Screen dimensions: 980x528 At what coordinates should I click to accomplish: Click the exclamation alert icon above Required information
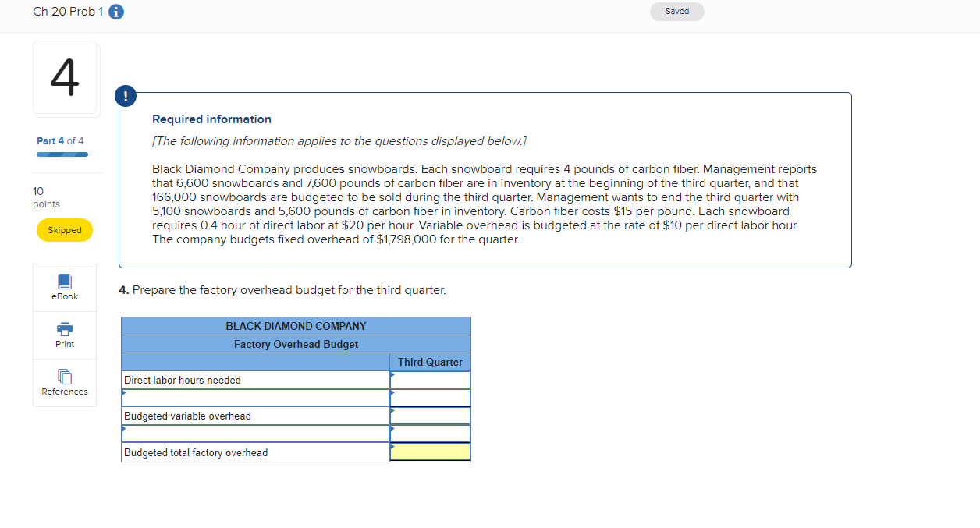tap(125, 96)
